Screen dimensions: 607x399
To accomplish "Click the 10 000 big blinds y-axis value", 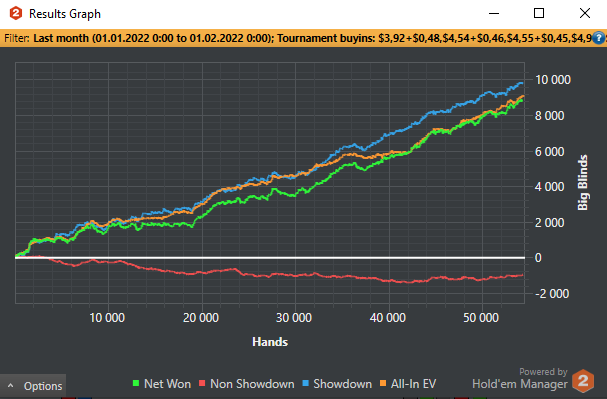I will point(553,80).
